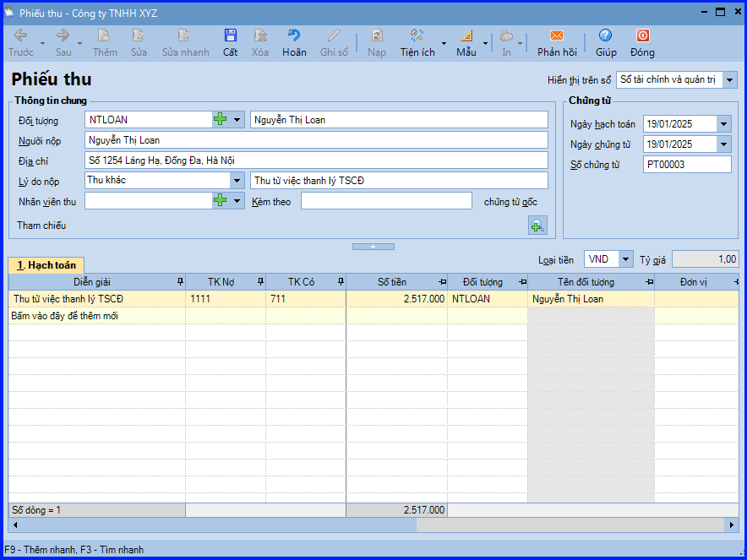Open the Tiện ích utilities tool
The image size is (747, 560).
point(417,43)
